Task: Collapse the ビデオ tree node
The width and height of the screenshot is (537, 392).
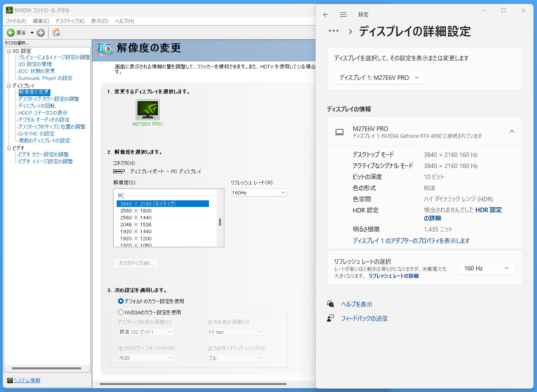Action: tap(9, 148)
